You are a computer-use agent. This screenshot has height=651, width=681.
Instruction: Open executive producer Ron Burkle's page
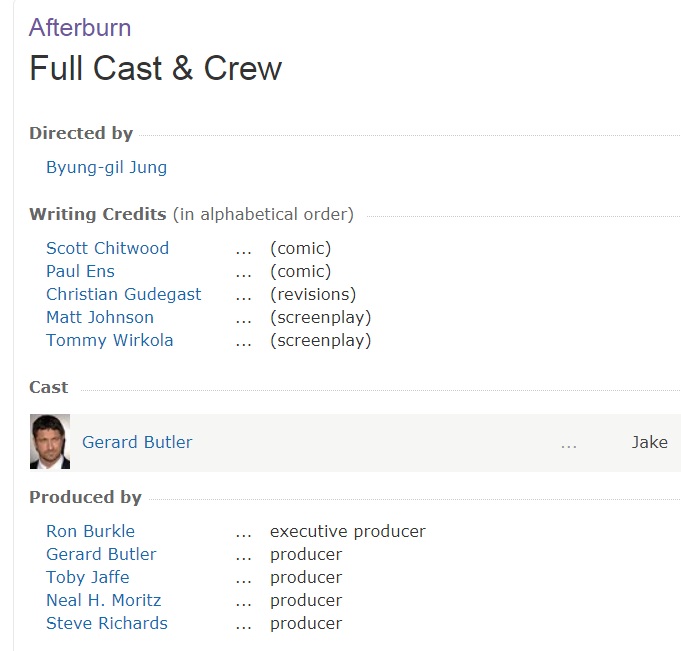click(90, 531)
